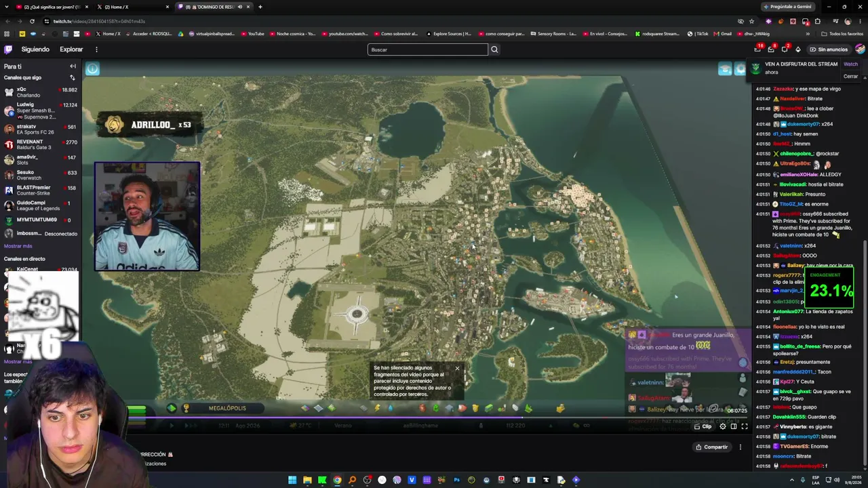
Task: Open more options next to Compartir
Action: tap(741, 447)
